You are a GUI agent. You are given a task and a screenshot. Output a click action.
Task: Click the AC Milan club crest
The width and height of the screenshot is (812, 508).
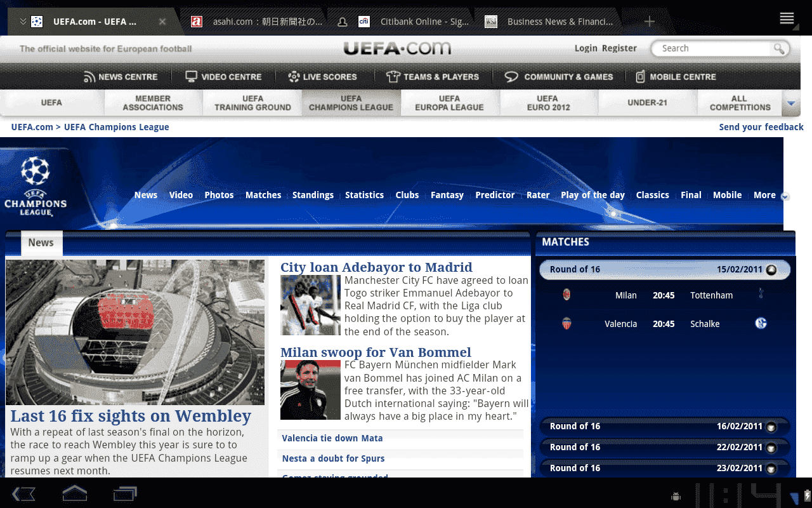pos(566,295)
